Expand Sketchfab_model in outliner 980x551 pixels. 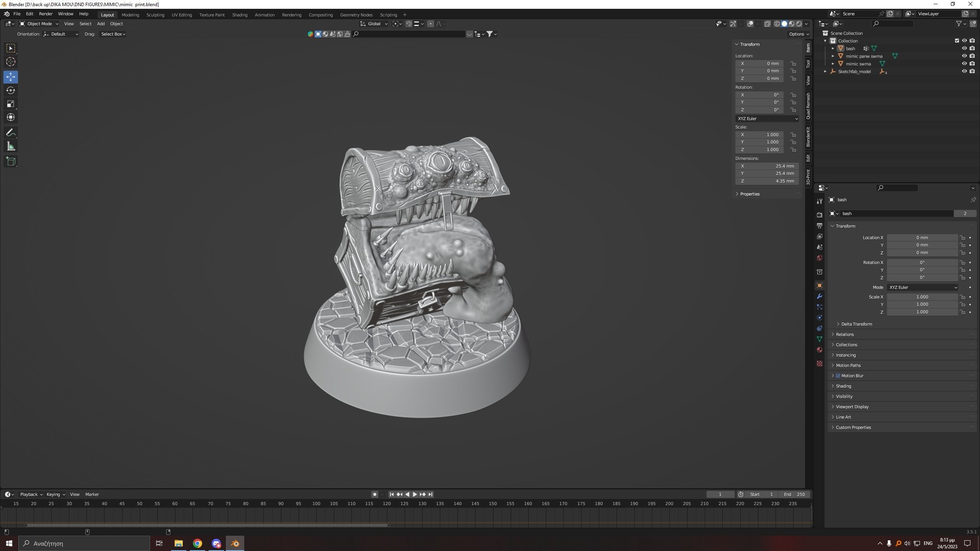coord(825,72)
